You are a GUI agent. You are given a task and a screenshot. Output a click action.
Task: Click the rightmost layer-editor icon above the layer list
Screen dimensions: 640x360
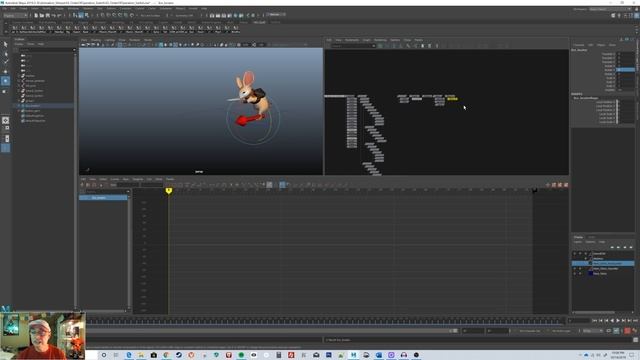point(631,247)
